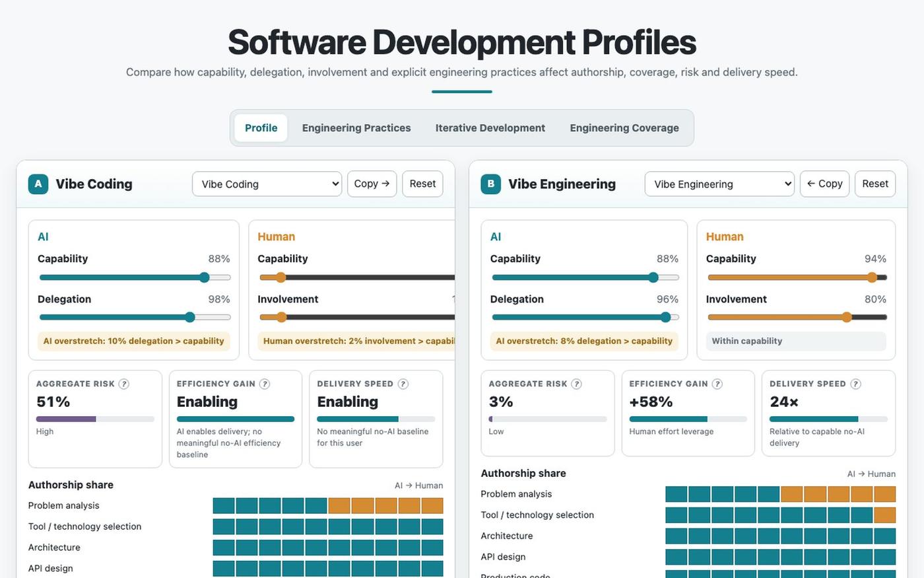
Task: Open Delivery Speed help icon in panel B
Action: (x=856, y=384)
